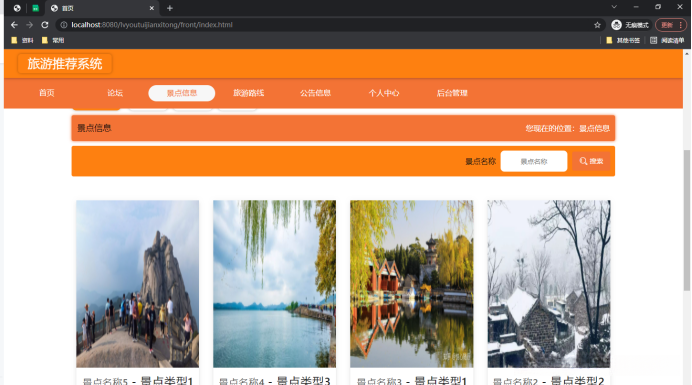
Task: Click the 景点名称3 card title
Action: [x=412, y=381]
